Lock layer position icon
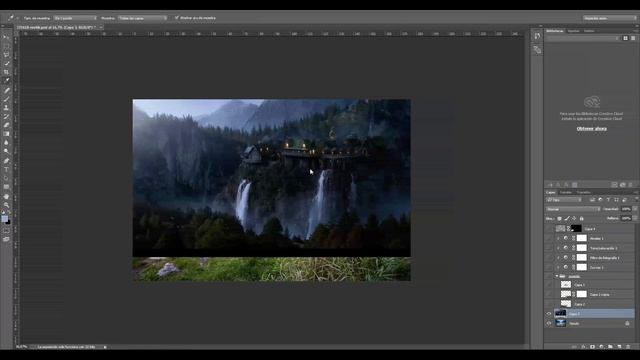This screenshot has width=640, height=360. point(574,219)
